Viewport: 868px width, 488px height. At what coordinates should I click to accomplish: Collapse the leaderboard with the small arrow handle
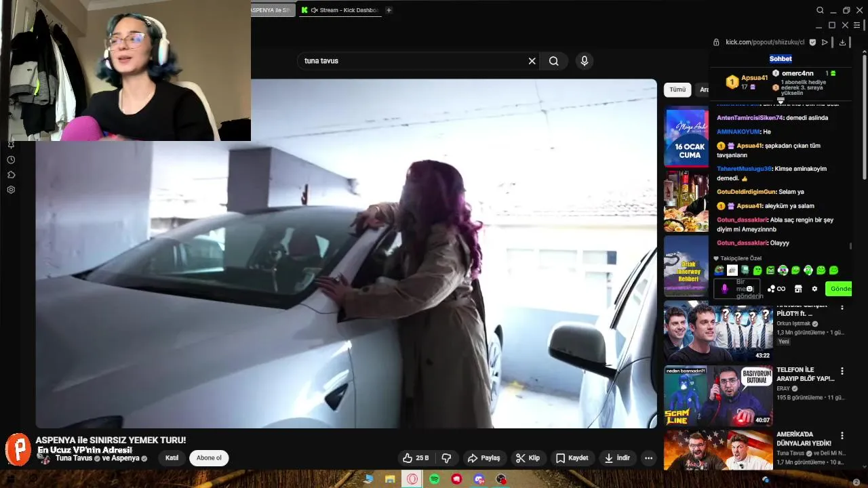(781, 101)
